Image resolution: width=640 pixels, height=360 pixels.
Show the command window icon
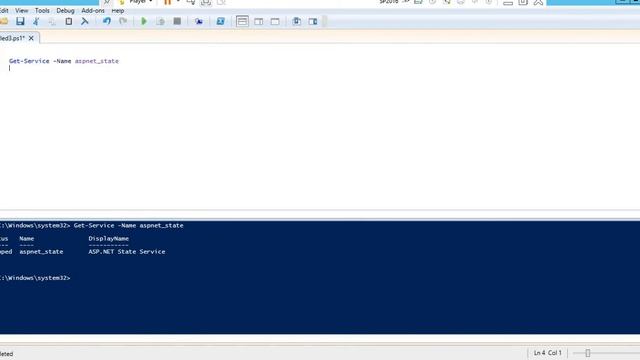point(297,21)
